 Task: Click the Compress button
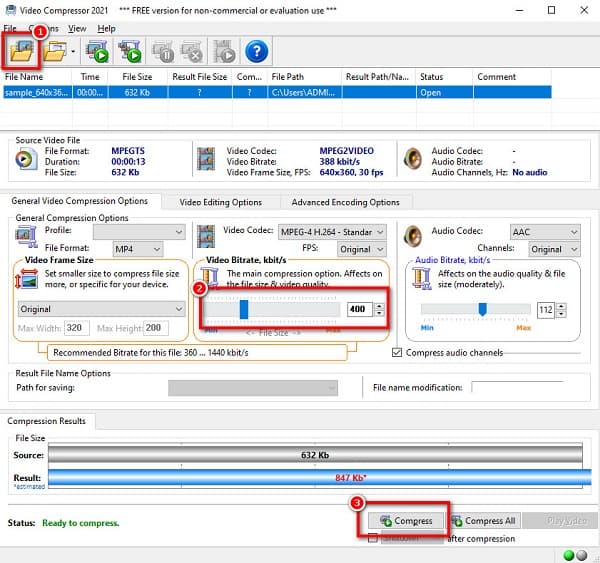pyautogui.click(x=406, y=521)
